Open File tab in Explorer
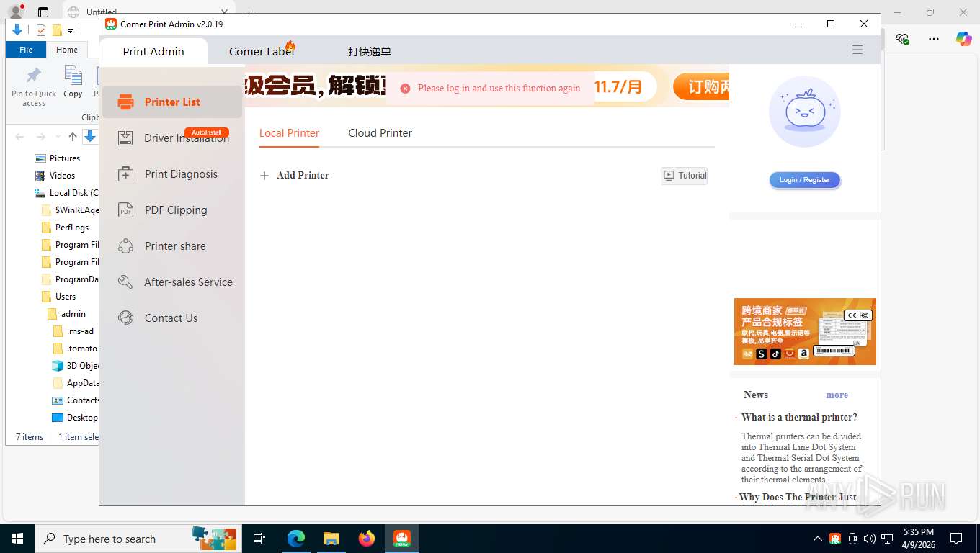 (26, 50)
